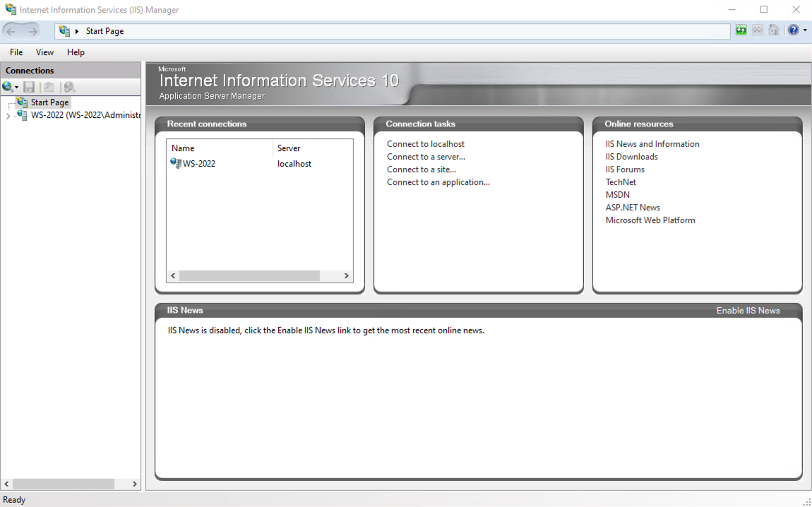
Task: Open the View menu
Action: coord(44,52)
